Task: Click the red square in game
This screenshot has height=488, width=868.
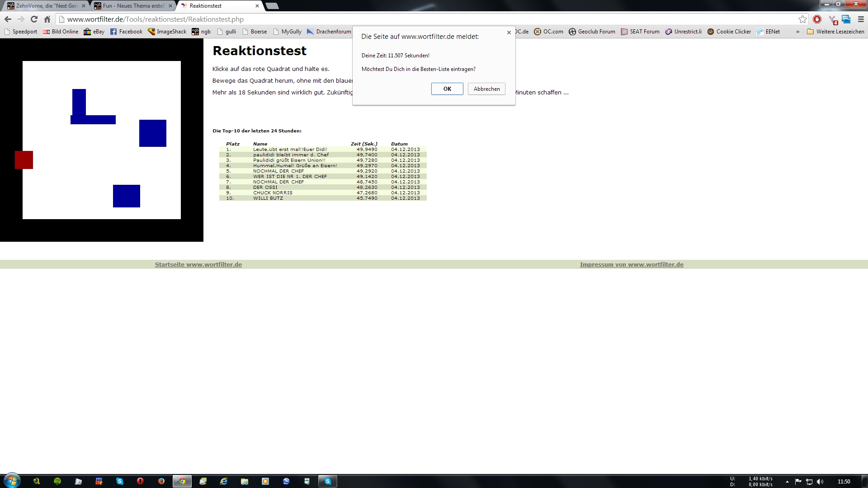Action: pyautogui.click(x=24, y=160)
